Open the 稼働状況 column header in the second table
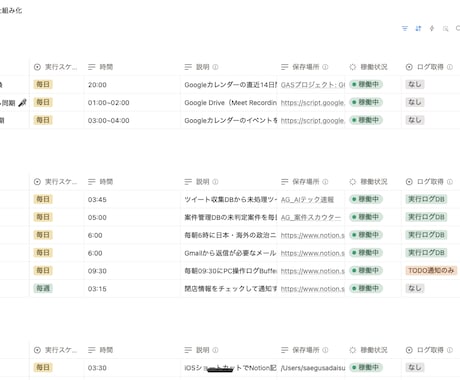The image size is (460, 380). tap(368, 182)
